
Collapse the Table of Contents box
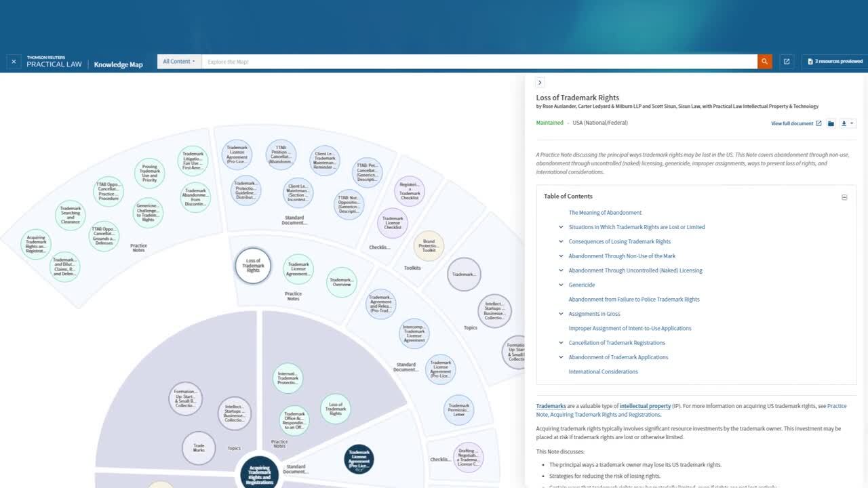click(x=844, y=197)
